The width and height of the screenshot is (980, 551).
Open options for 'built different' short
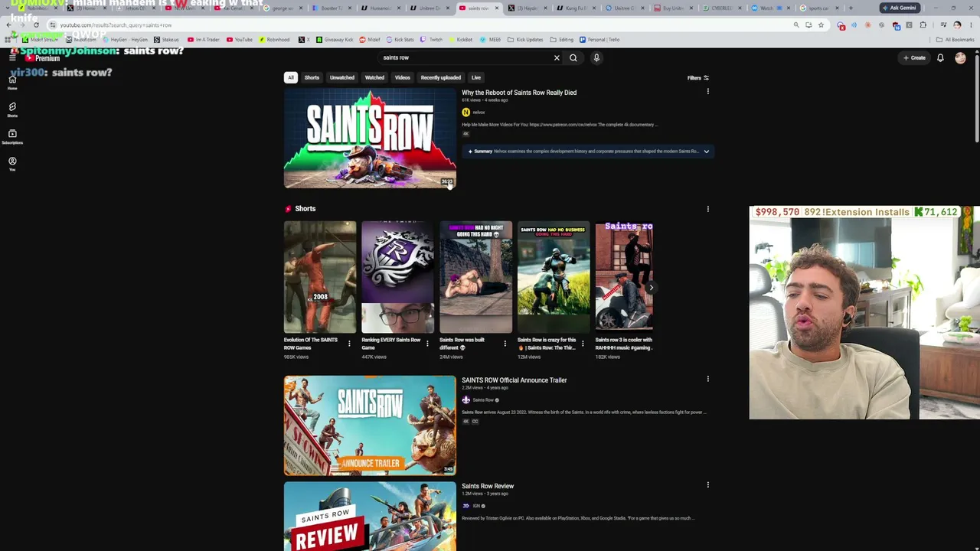505,344
